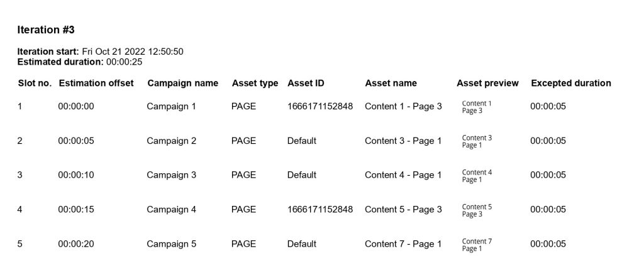Select the Asset ID column header
644x258 pixels.
[x=306, y=83]
